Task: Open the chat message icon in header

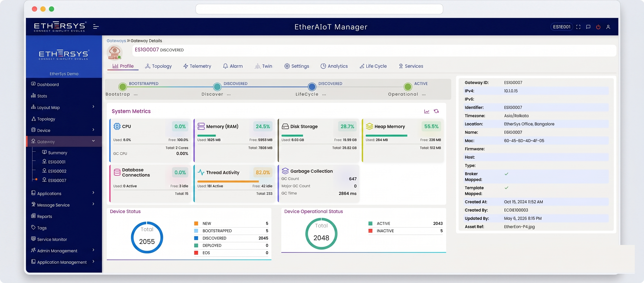Action: (588, 27)
